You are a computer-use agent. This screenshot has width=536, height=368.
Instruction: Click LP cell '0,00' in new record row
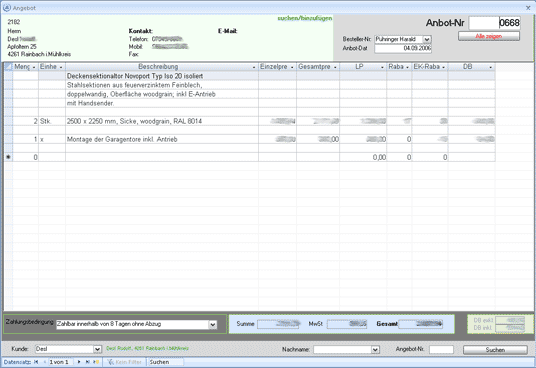coord(363,157)
